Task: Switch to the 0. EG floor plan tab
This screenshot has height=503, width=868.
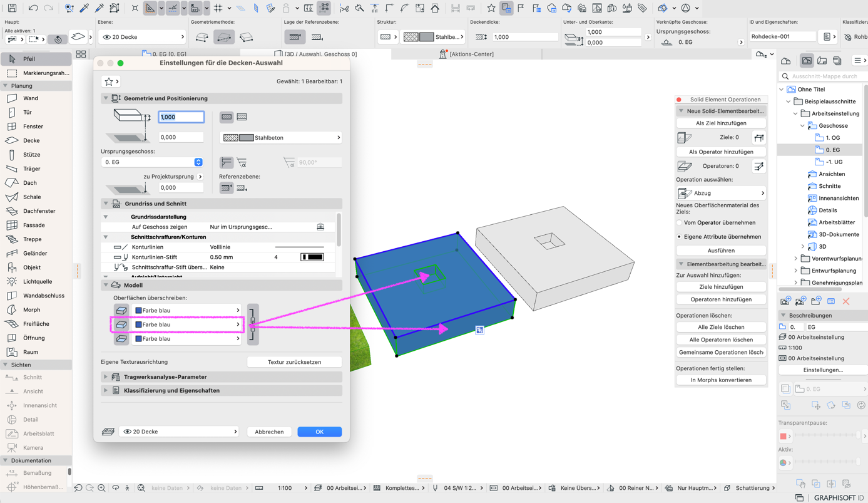Action: pos(165,54)
